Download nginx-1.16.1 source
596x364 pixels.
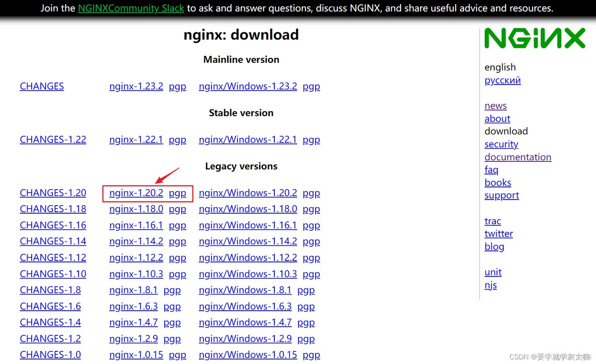pyautogui.click(x=136, y=225)
